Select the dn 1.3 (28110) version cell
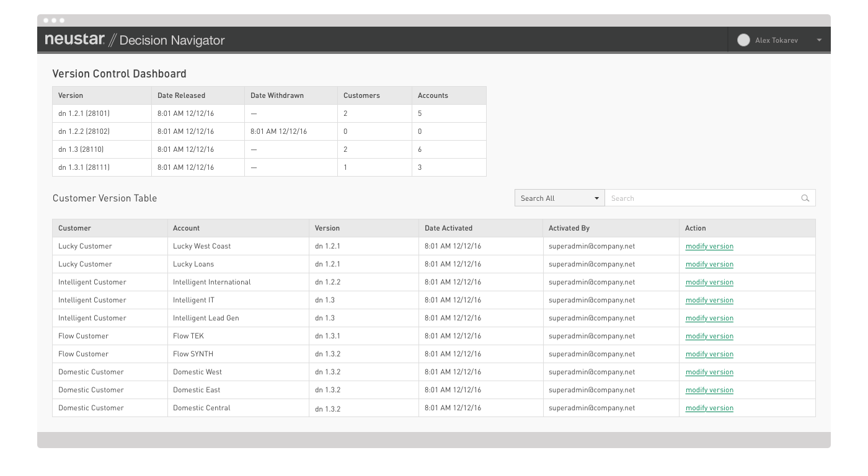The image size is (868, 476). point(102,149)
